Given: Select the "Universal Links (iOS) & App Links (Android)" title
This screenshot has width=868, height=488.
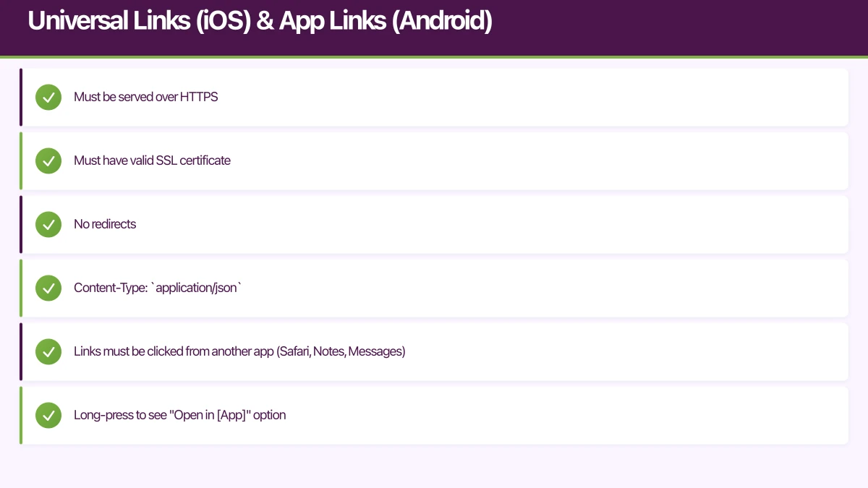Looking at the screenshot, I should tap(260, 20).
